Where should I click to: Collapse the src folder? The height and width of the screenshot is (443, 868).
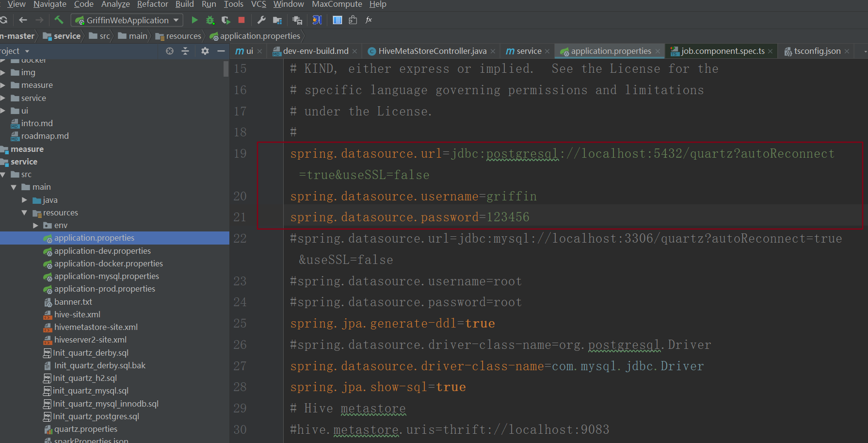coord(3,174)
